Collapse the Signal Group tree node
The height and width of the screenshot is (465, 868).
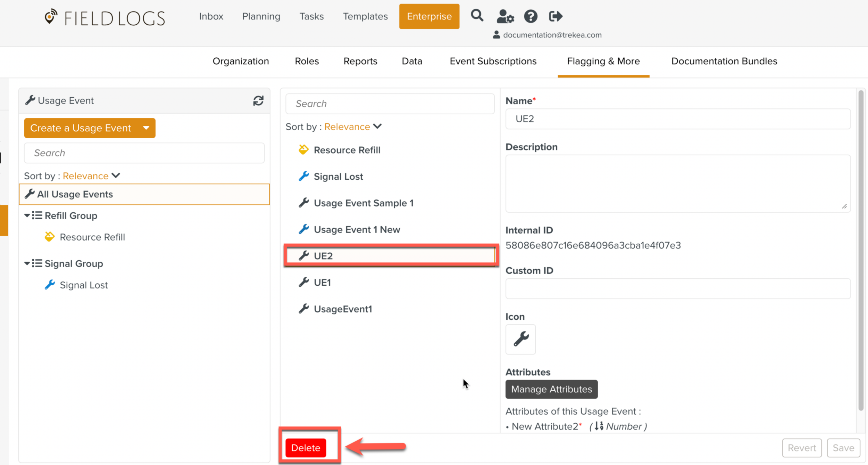[27, 263]
